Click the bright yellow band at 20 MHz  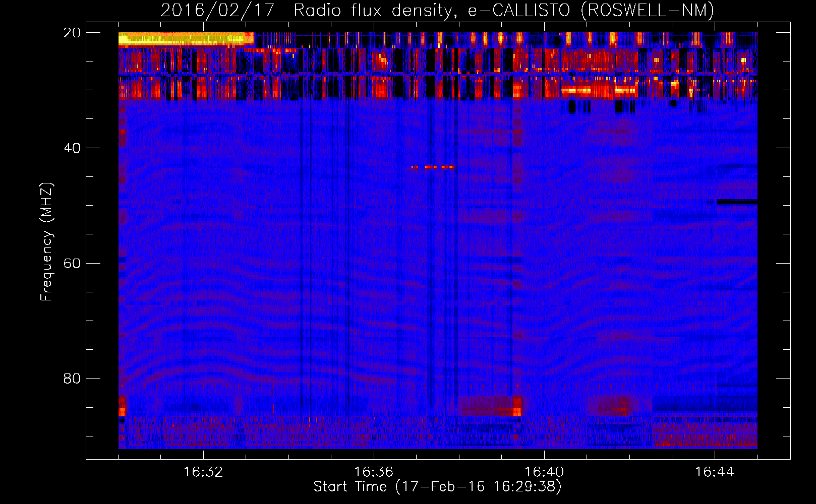point(186,39)
